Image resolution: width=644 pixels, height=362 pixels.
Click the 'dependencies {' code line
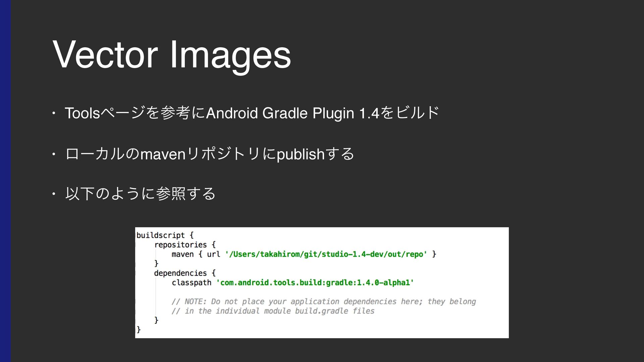tap(185, 273)
